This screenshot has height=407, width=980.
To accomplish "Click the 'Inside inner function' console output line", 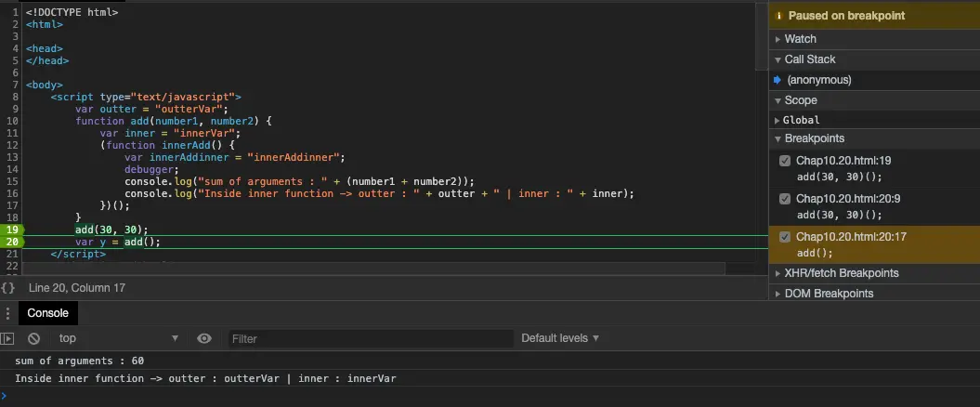I will 205,378.
